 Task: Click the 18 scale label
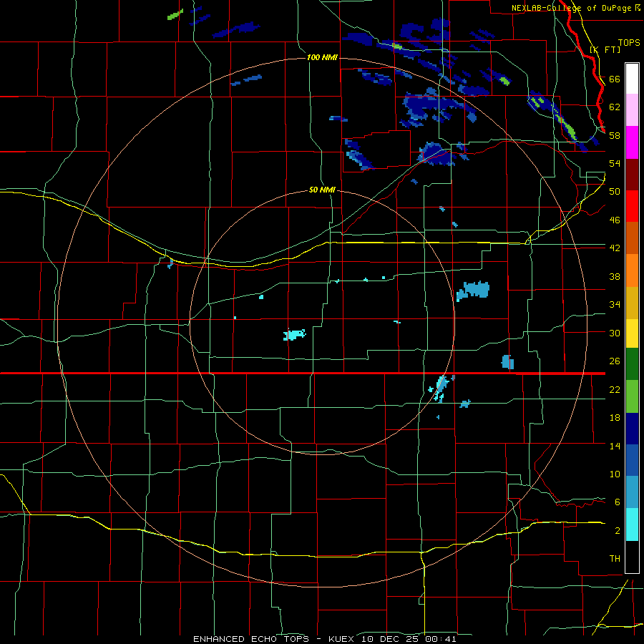pos(615,418)
